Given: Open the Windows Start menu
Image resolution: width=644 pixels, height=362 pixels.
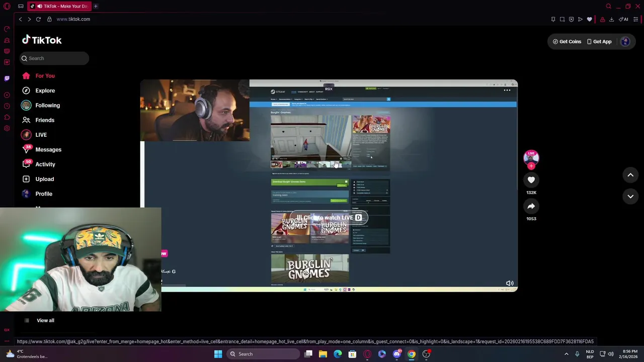Looking at the screenshot, I should click(218, 354).
